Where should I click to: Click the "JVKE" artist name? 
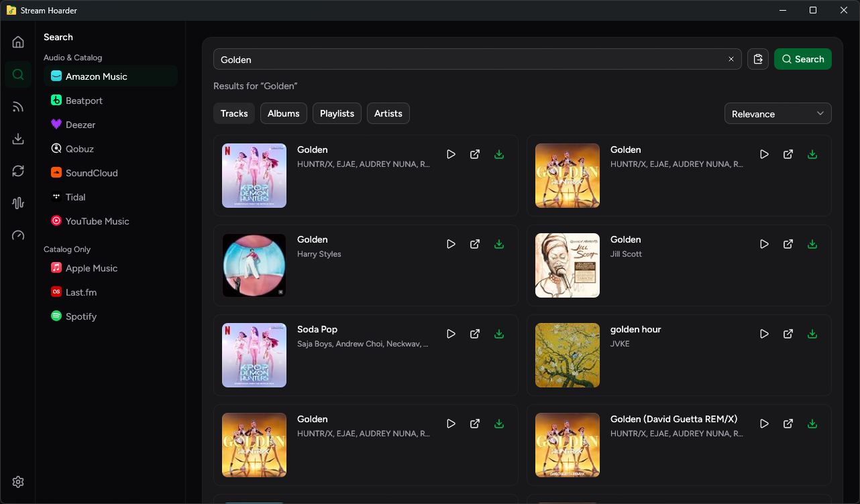pyautogui.click(x=620, y=344)
